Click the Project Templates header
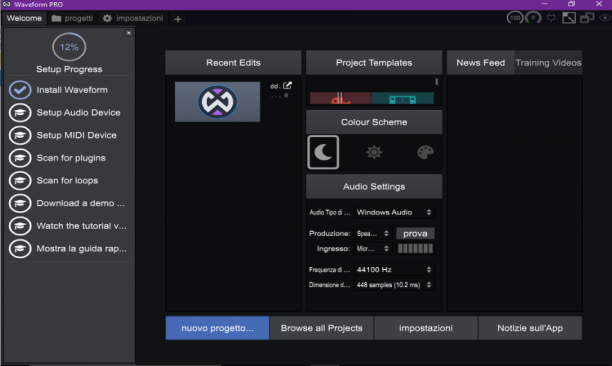The height and width of the screenshot is (366, 612). pos(374,63)
